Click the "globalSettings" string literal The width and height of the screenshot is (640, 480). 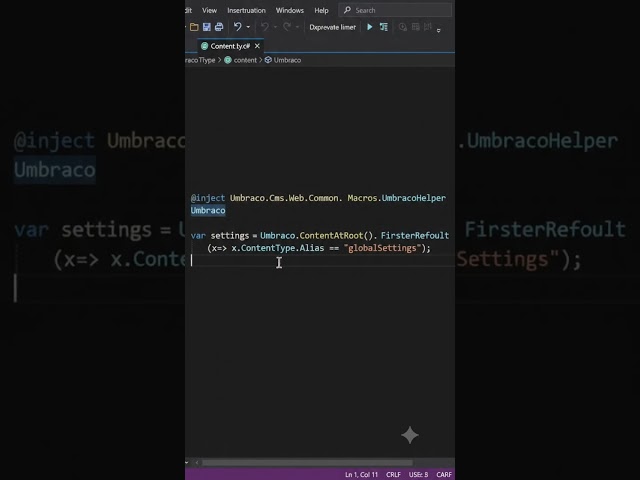point(382,248)
